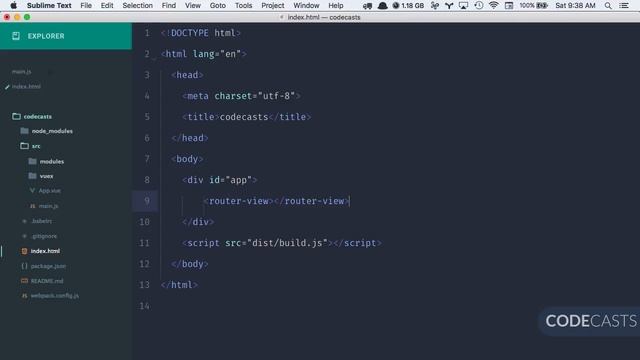640x360 pixels.
Task: Open the Find menu
Action: point(169,5)
